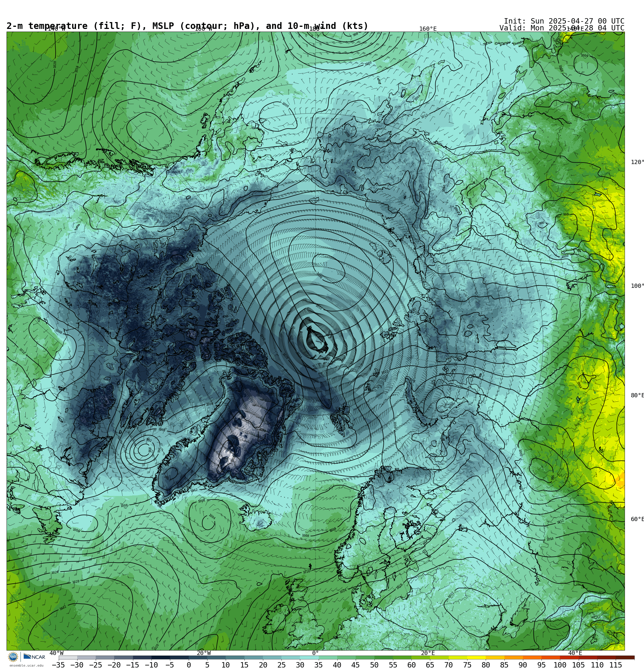
Task: Pick the dark navy −10 to −5 colorbar swatch
Action: click(161, 657)
